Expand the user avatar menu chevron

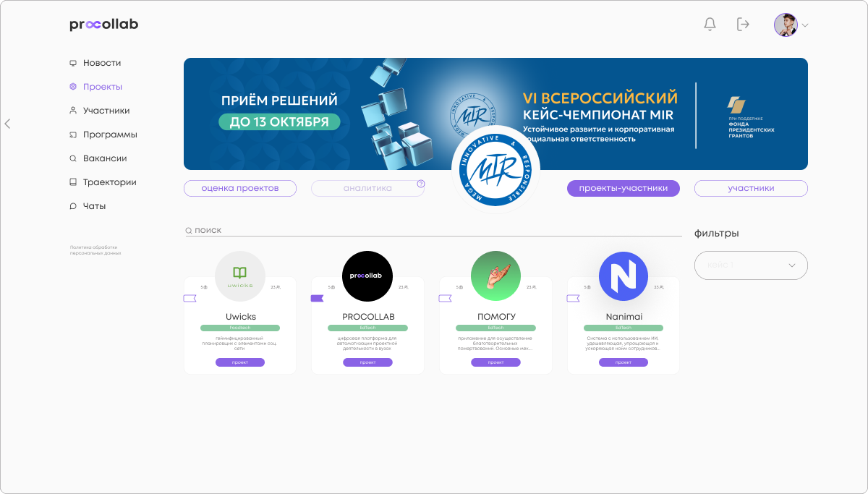click(x=805, y=25)
